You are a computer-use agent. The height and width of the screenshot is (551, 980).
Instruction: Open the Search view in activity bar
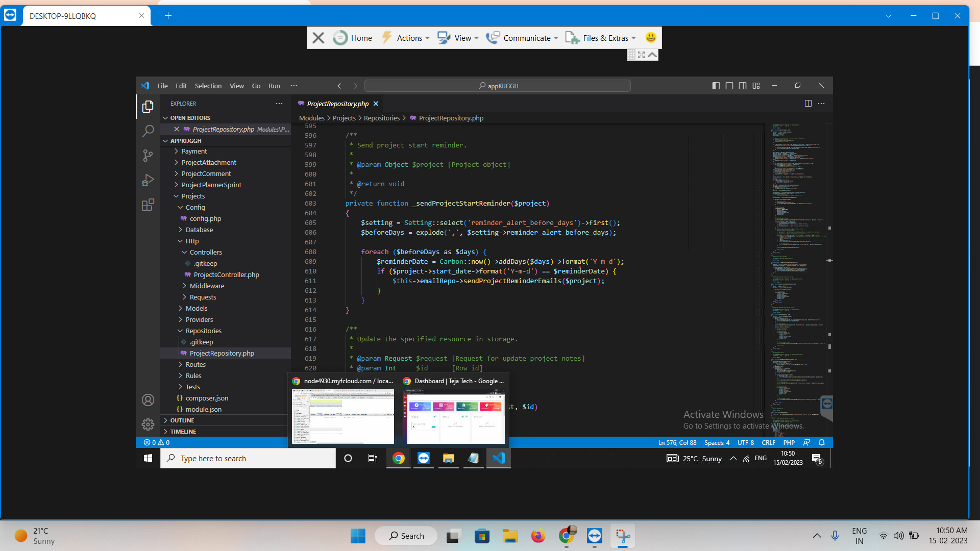[x=148, y=131]
